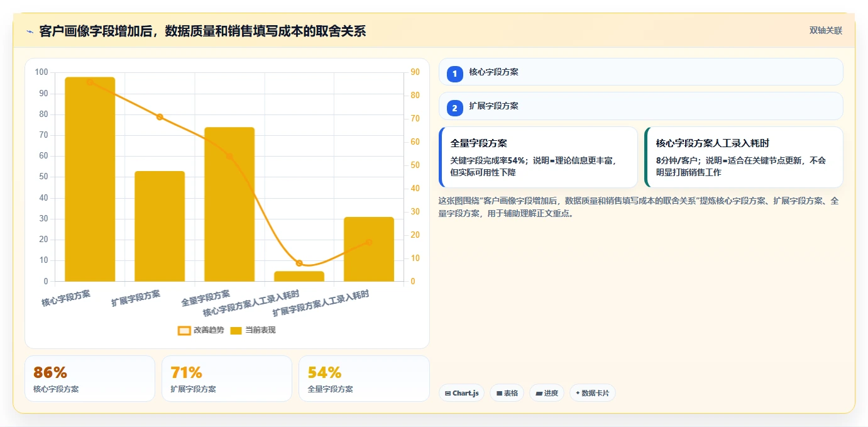Click the 54% 全量字段方案 stat card
Viewport: 868px width, 427px height.
pos(364,379)
